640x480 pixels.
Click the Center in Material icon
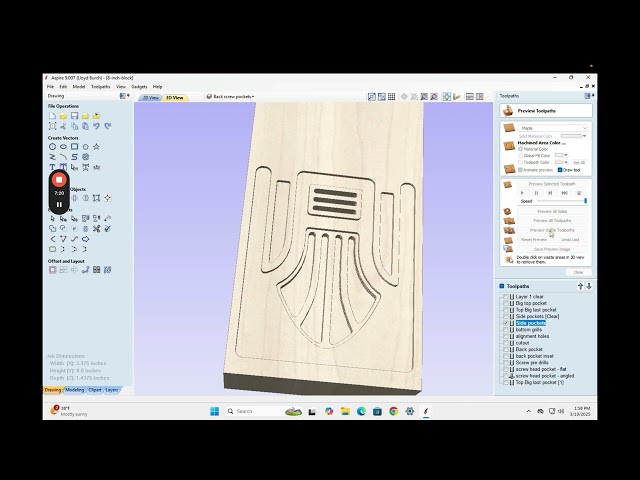click(107, 198)
